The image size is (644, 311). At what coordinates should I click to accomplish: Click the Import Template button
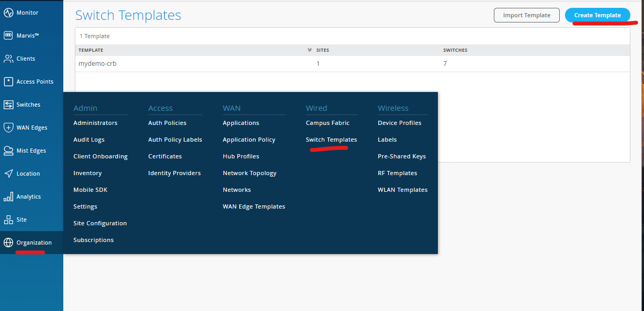[x=526, y=15]
